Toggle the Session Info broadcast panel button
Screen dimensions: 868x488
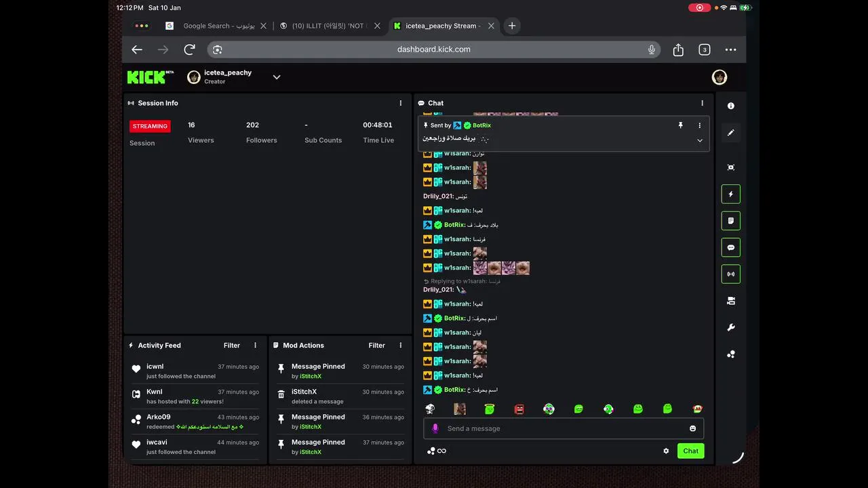click(x=730, y=274)
